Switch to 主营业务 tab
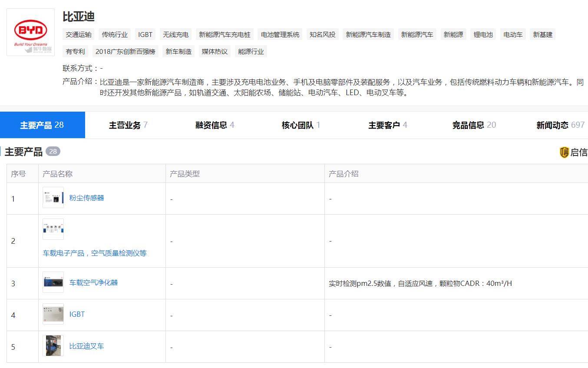The height and width of the screenshot is (368, 588). (x=128, y=125)
